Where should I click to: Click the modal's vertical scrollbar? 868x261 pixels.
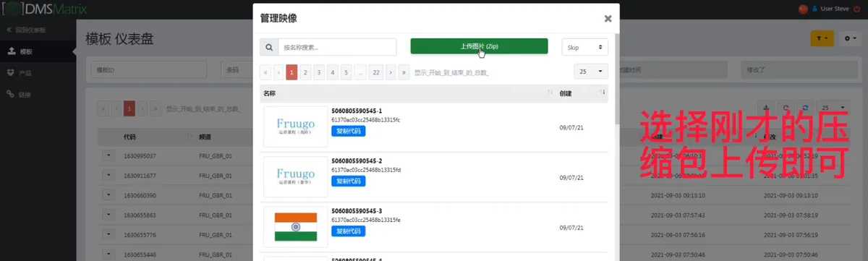pos(616,80)
